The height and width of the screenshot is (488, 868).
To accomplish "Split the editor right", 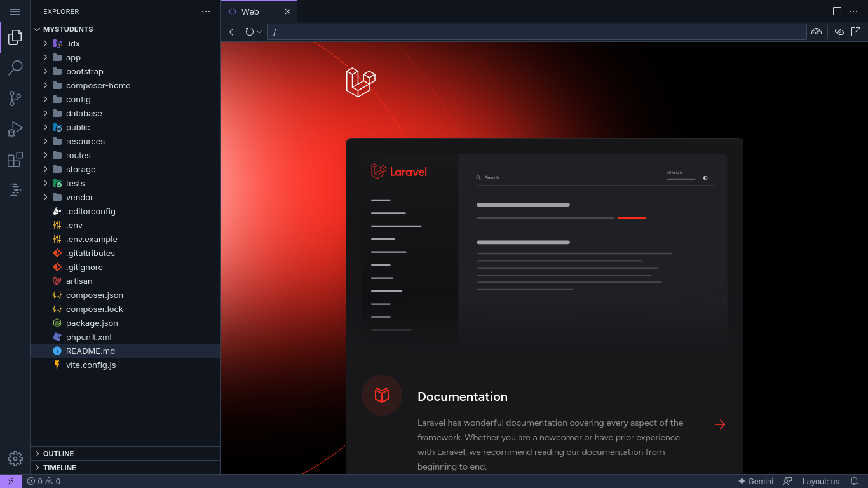I will pos(837,11).
